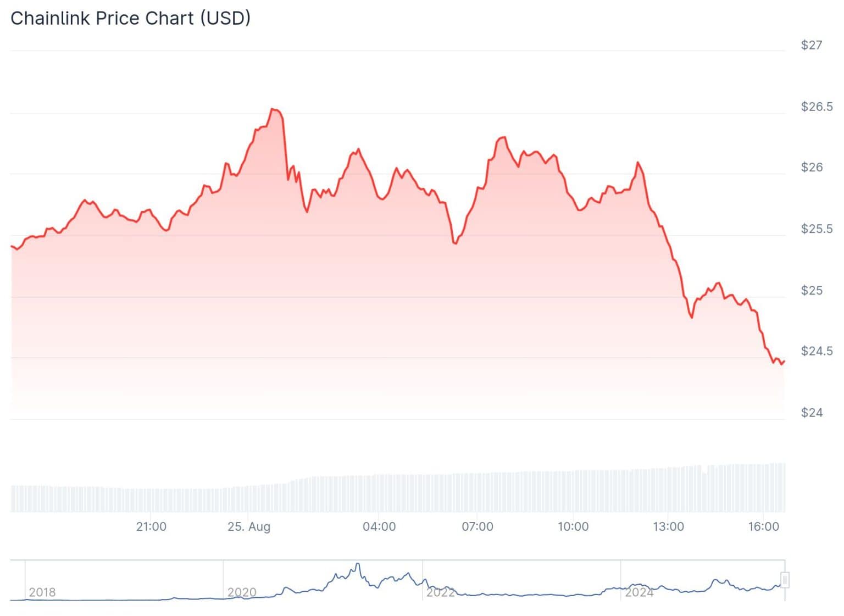Click the 2021 peak in the navigator chart

[x=358, y=564]
